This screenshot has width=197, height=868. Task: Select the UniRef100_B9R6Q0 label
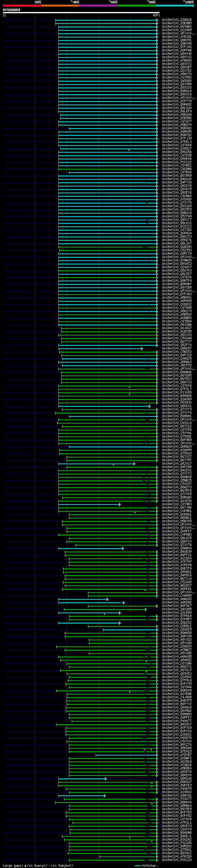(x=177, y=128)
